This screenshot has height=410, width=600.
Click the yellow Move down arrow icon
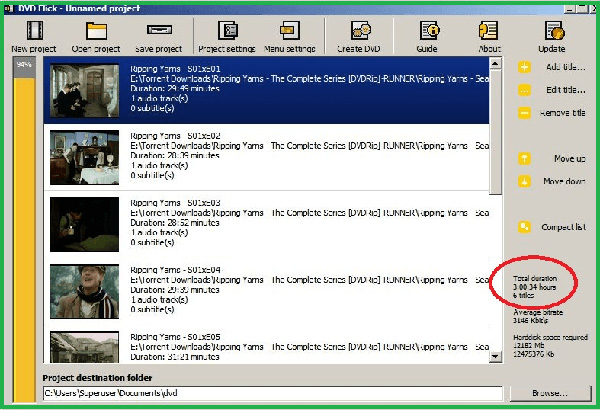tap(524, 181)
